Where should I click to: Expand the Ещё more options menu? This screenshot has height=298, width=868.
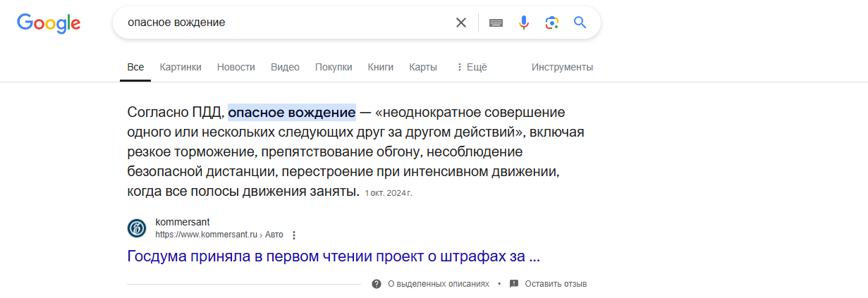[472, 67]
